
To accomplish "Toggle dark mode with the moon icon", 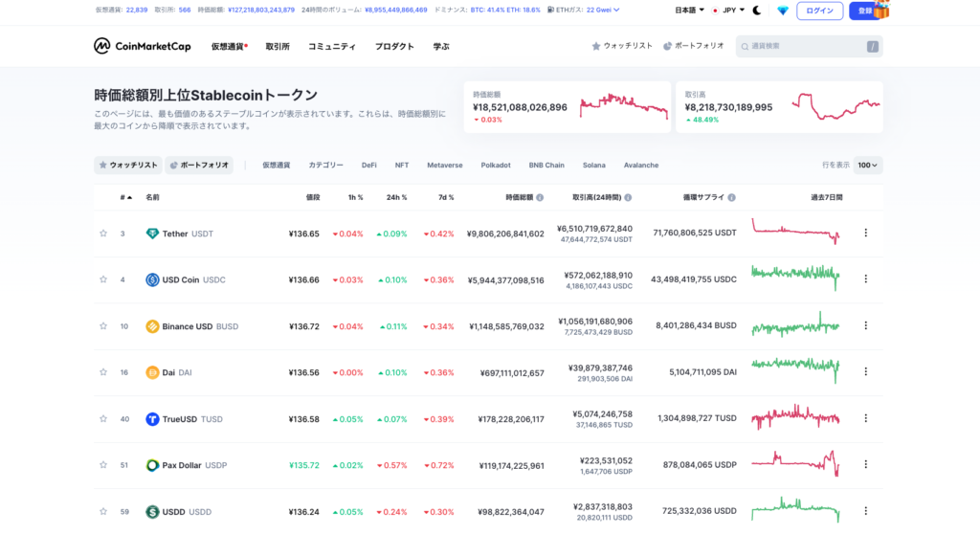I will 756,11.
